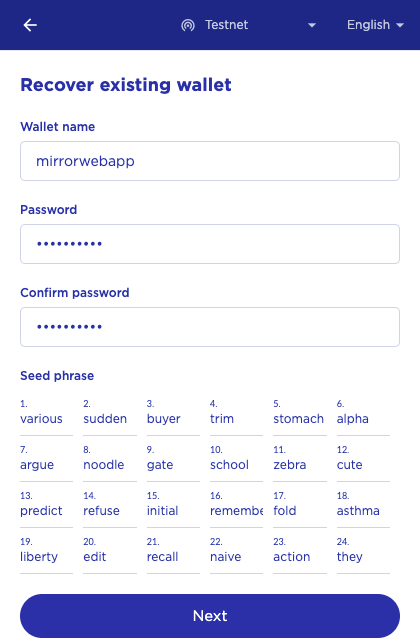Image resolution: width=420 pixels, height=641 pixels.
Task: Click seed word 20 'edit'
Action: click(x=110, y=557)
